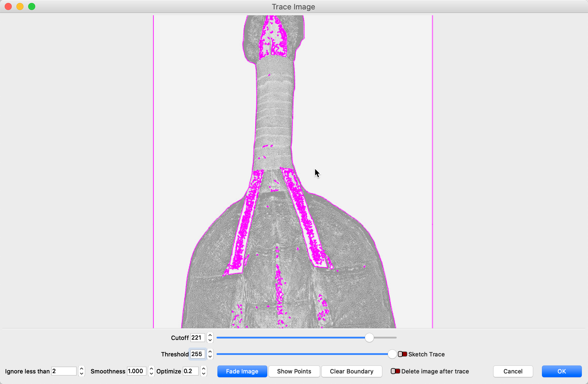588x384 pixels.
Task: Click the Clear Boundary button
Action: [352, 371]
